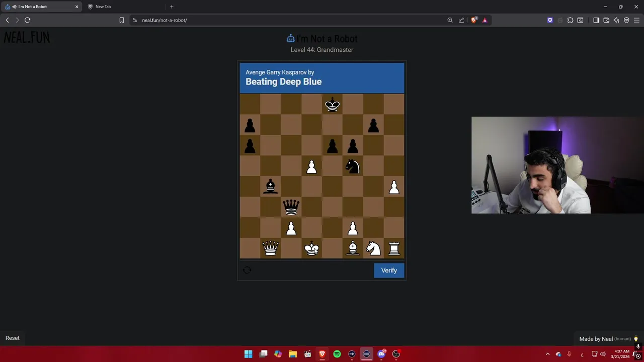Image resolution: width=644 pixels, height=362 pixels.
Task: Toggle the browser sidebar panel
Action: pyautogui.click(x=596, y=20)
